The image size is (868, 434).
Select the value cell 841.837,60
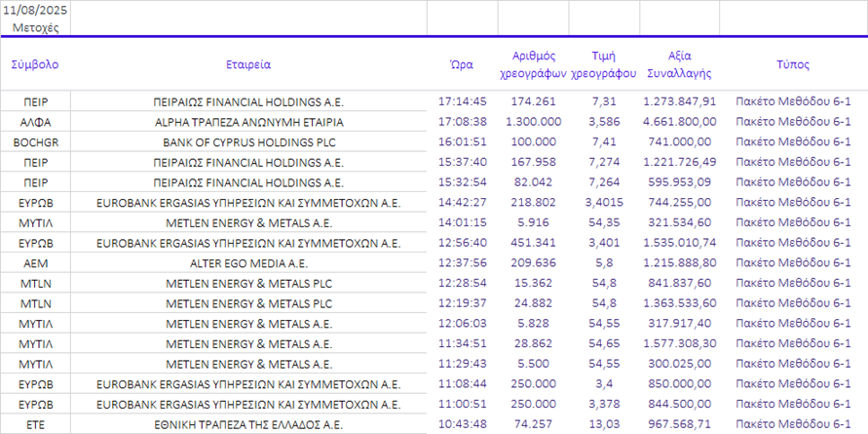[x=679, y=283]
